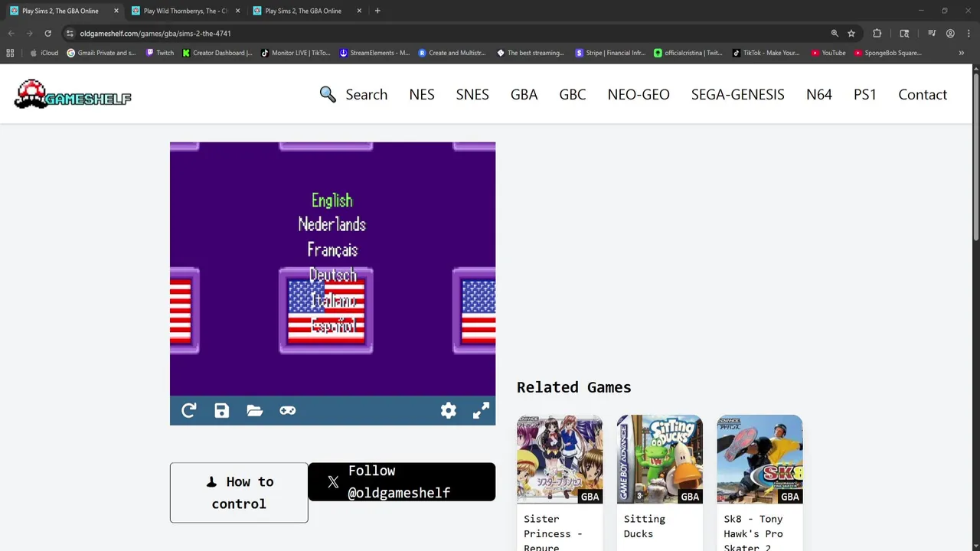
Task: Open the YouTube bookmark
Action: [x=828, y=53]
